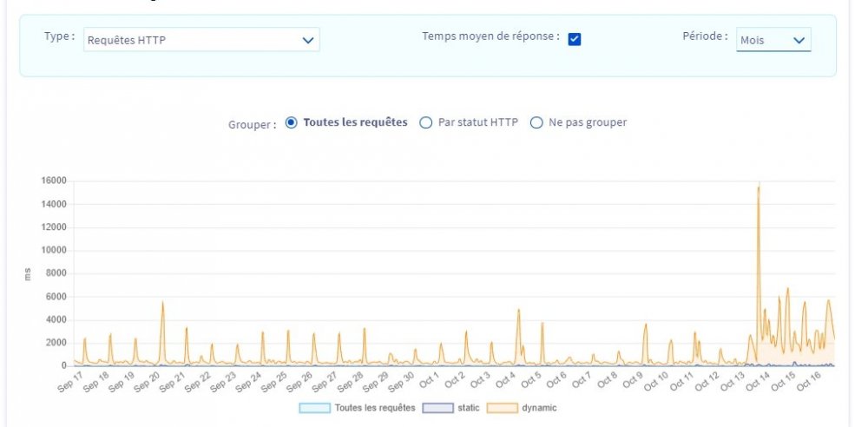
Task: Toggle the static series legend swatch
Action: (437, 408)
